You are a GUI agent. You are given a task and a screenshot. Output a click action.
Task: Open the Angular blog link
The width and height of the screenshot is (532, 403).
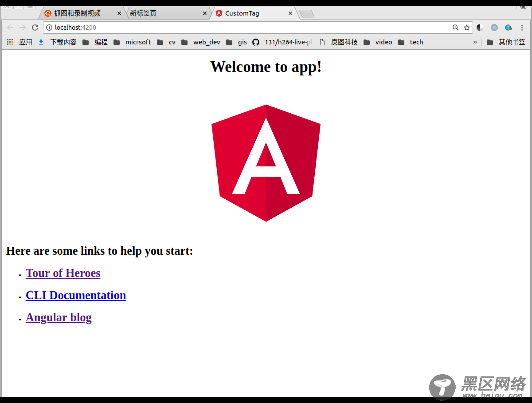pos(59,317)
